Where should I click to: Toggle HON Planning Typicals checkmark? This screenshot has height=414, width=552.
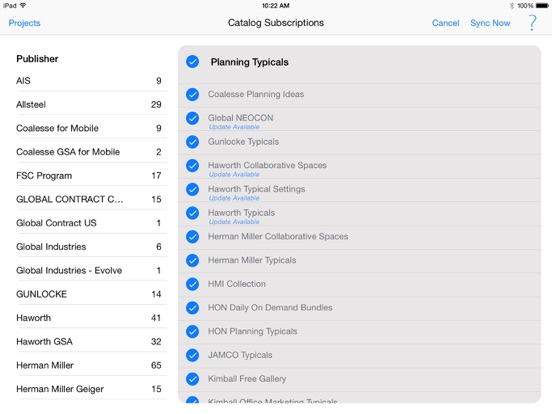click(x=193, y=332)
